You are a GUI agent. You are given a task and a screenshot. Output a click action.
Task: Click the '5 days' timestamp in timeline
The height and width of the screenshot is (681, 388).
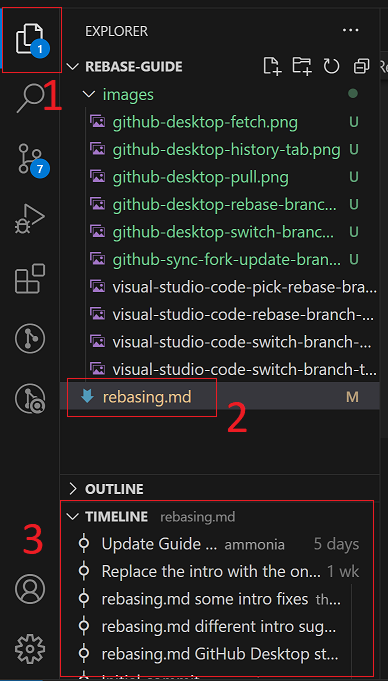pos(336,544)
